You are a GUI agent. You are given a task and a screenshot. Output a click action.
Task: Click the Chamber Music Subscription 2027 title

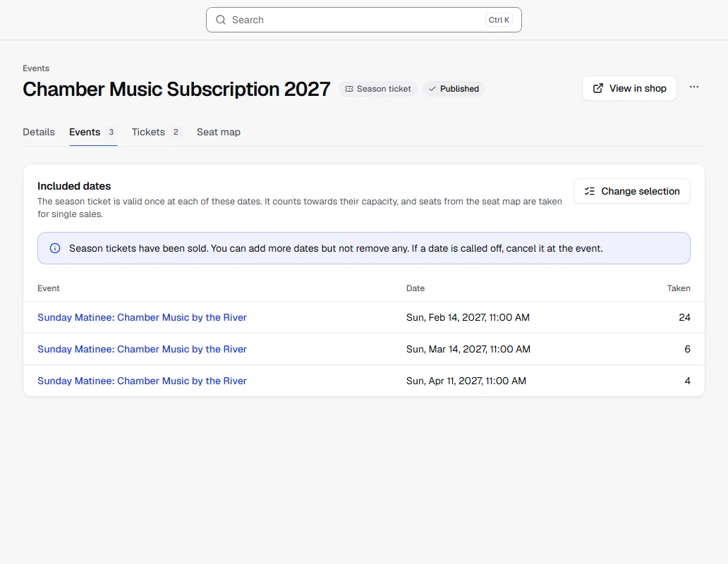tap(176, 89)
